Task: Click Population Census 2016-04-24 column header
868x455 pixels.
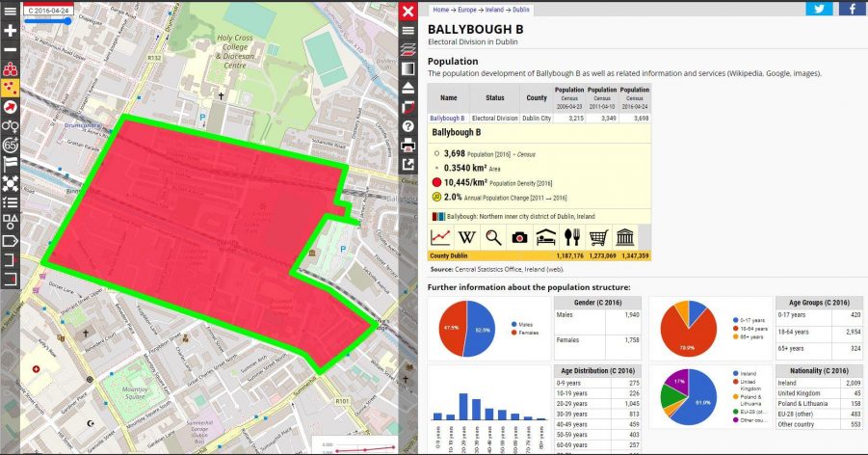Action: pos(635,98)
